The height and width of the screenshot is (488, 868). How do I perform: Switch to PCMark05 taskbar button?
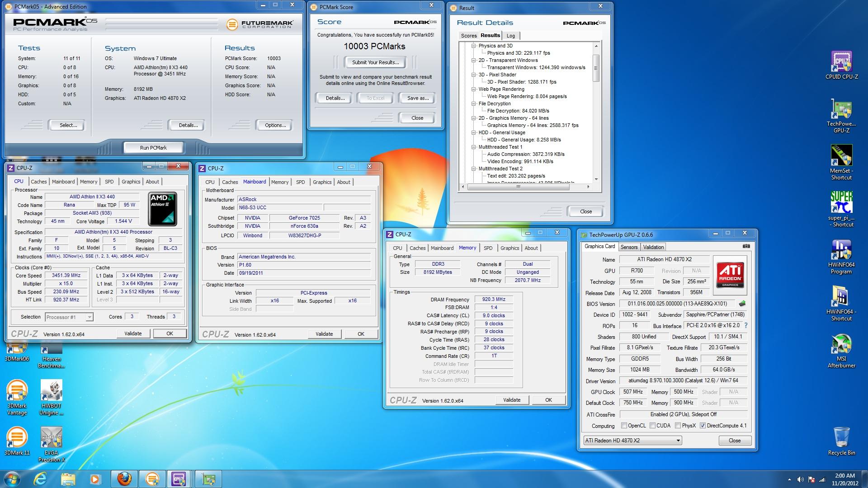pos(152,479)
